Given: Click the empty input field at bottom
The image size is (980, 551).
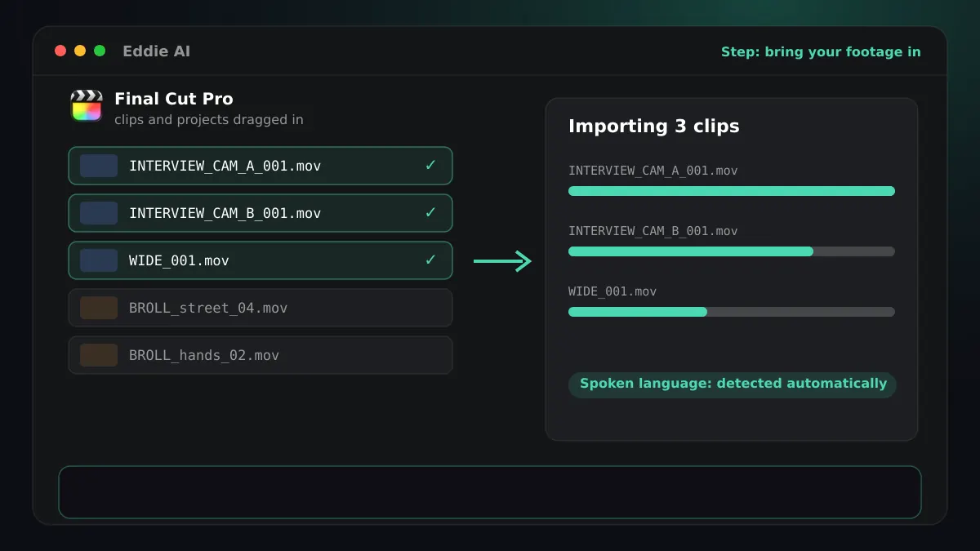Looking at the screenshot, I should click(490, 492).
